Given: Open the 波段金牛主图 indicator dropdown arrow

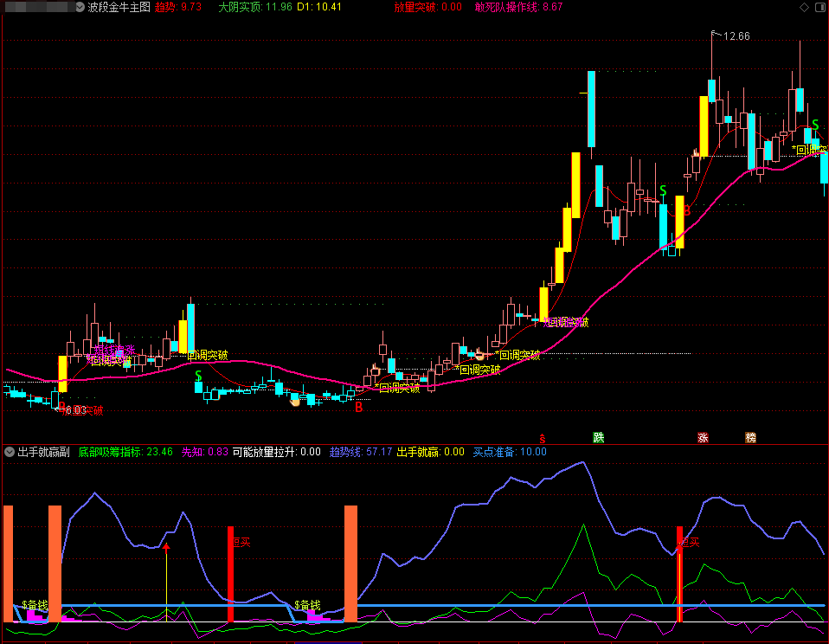Looking at the screenshot, I should point(80,7).
